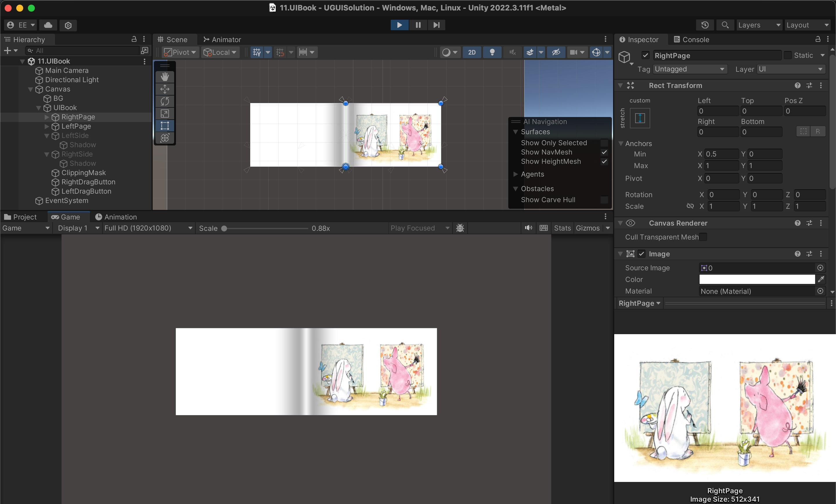Screen dimensions: 836x504
Task: Collapse the Canvas node
Action: (30, 89)
